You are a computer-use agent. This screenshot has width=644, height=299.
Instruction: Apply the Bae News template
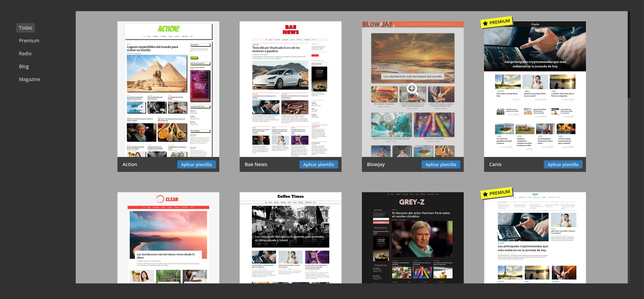coord(318,164)
